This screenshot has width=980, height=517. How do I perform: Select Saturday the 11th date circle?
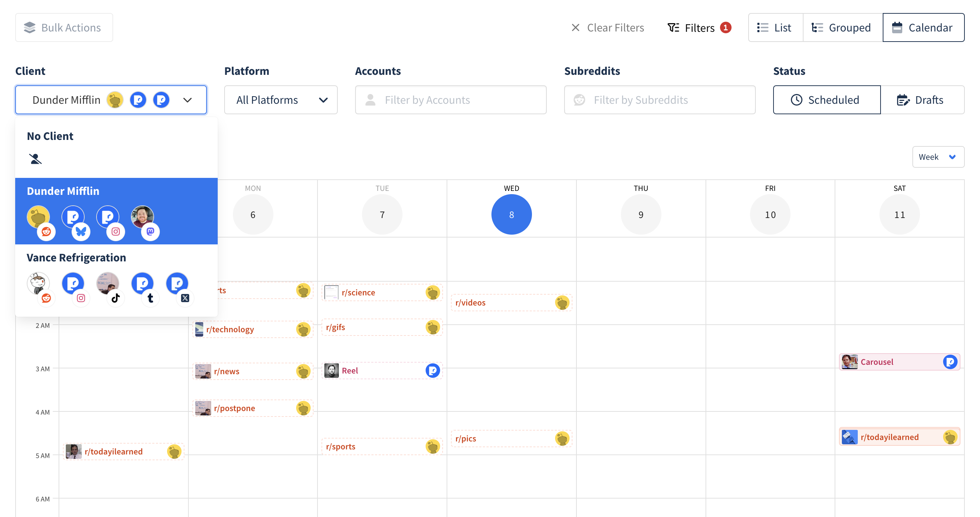(x=900, y=214)
